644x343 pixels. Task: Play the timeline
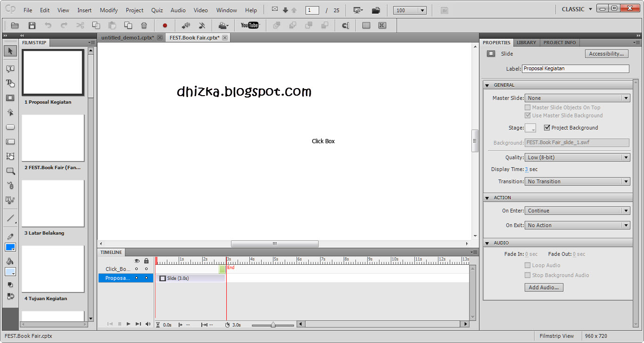pos(129,324)
